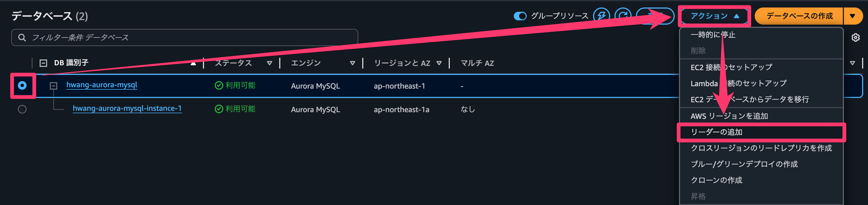Open table preferences gear icon
This screenshot has height=205, width=868.
(x=855, y=37)
